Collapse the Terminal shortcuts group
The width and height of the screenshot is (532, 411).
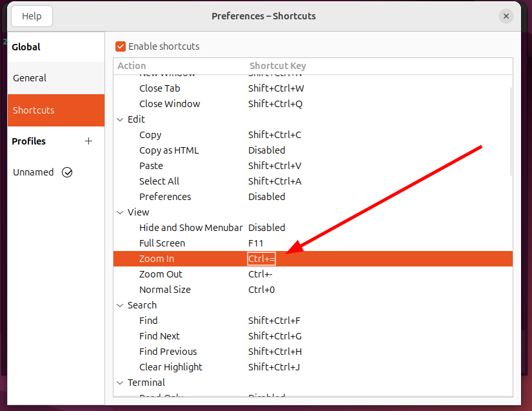click(x=120, y=383)
